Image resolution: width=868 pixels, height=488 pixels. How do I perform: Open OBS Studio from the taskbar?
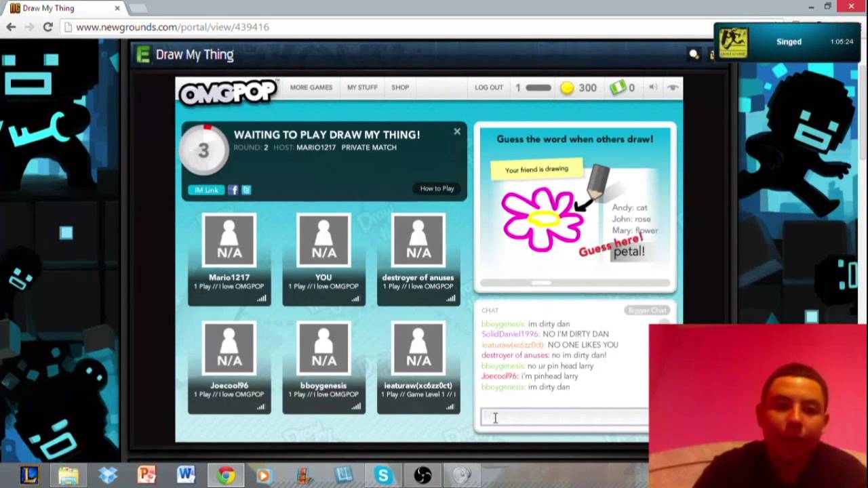[x=422, y=474]
